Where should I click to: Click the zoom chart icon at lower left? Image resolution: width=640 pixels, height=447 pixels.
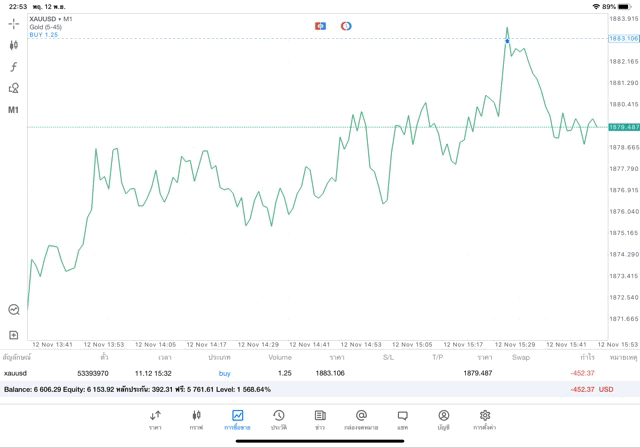pos(14,310)
